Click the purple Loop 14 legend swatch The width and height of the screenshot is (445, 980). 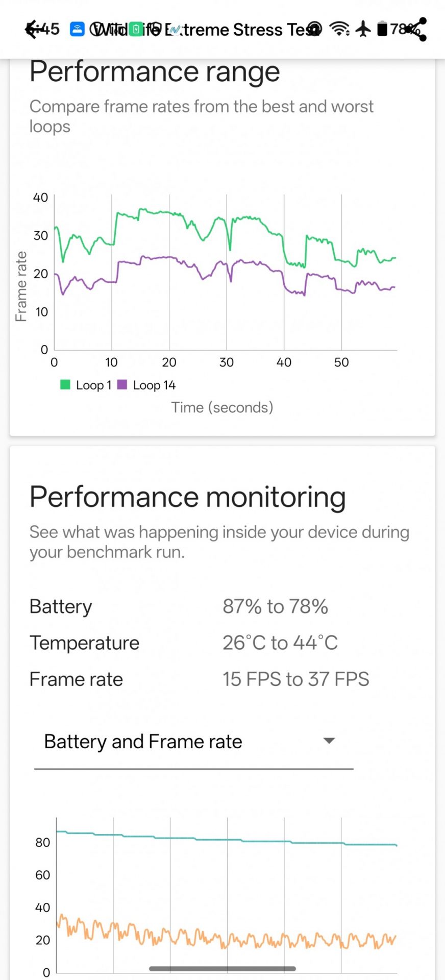pyautogui.click(x=122, y=385)
